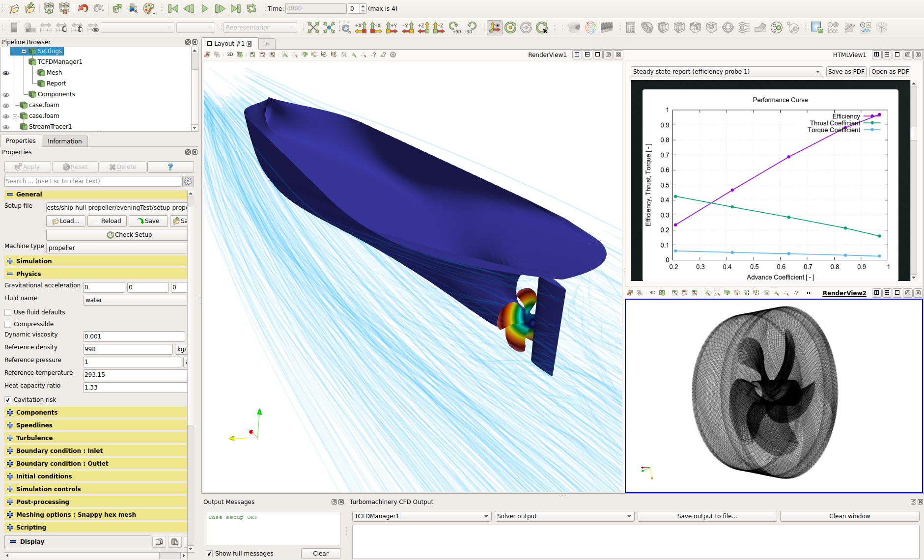Open the Calculator filter
Viewport: 924px width, 560px height.
point(631,28)
